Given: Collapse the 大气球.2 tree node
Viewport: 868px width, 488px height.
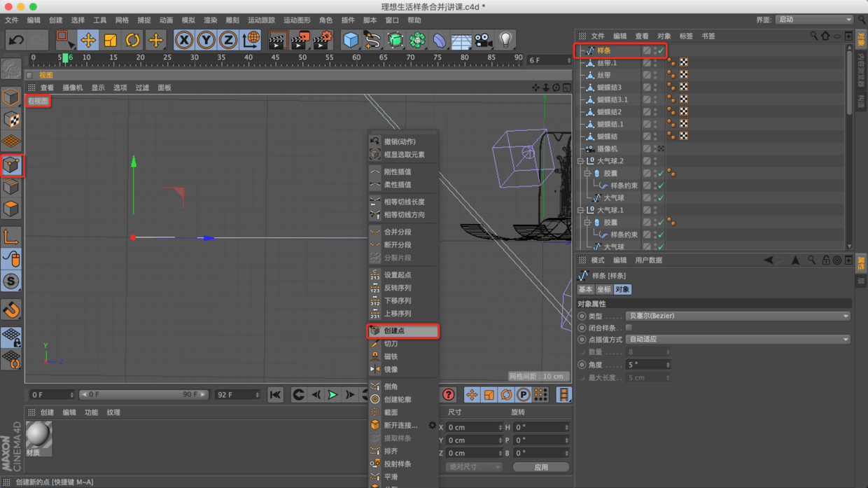Looking at the screenshot, I should pos(581,161).
